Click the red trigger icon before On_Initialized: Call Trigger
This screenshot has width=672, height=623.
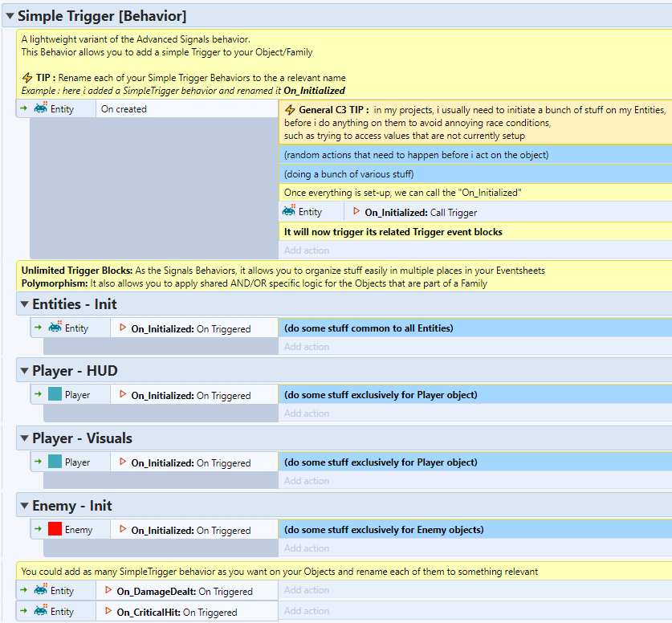[x=356, y=211]
